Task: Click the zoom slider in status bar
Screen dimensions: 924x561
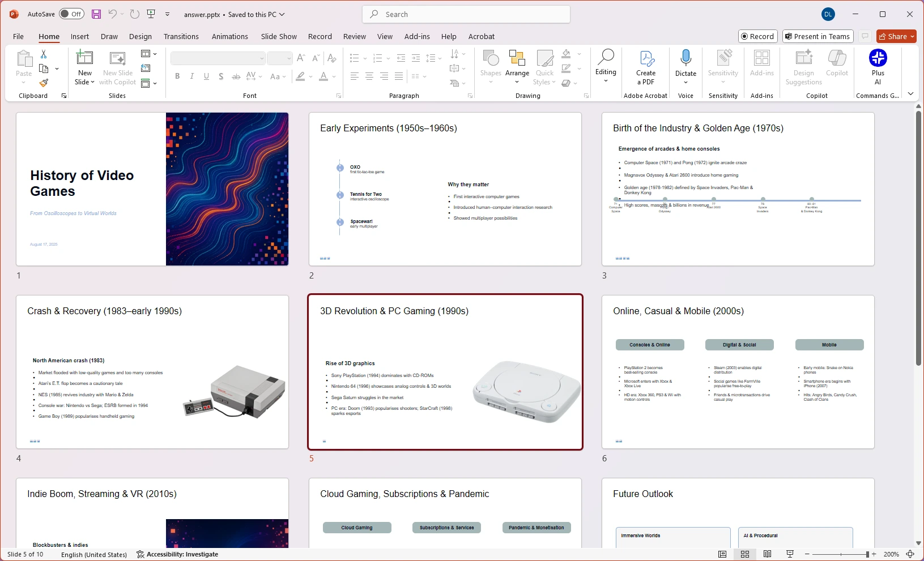Action: (x=841, y=554)
